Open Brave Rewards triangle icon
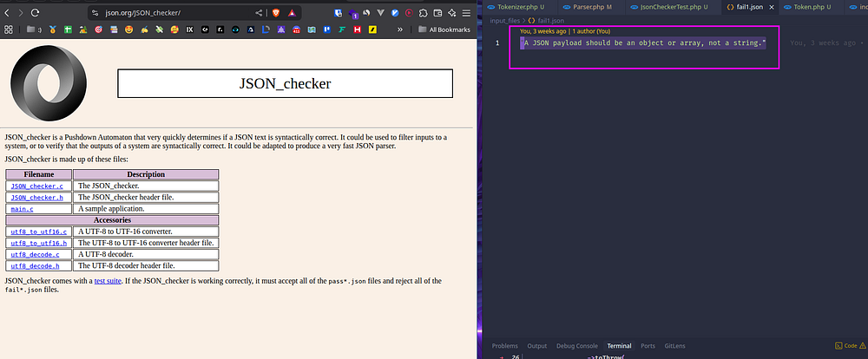 (x=292, y=13)
